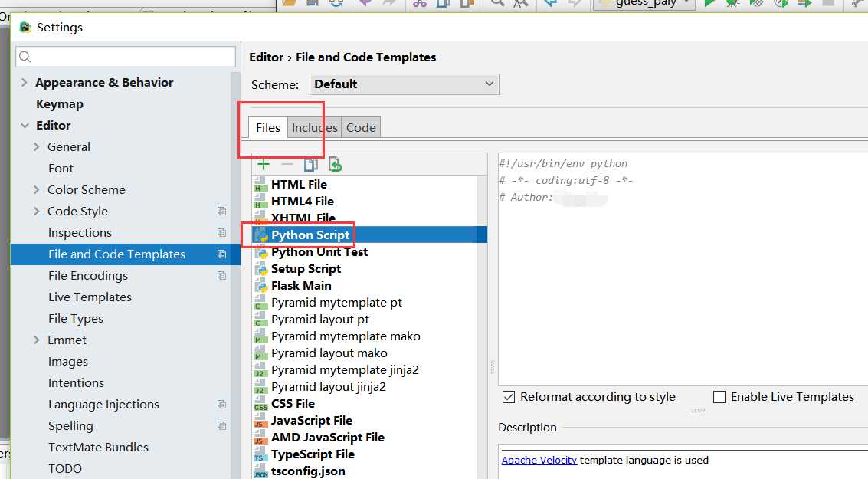Click the tsconfig.json JSON icon

coord(260,471)
